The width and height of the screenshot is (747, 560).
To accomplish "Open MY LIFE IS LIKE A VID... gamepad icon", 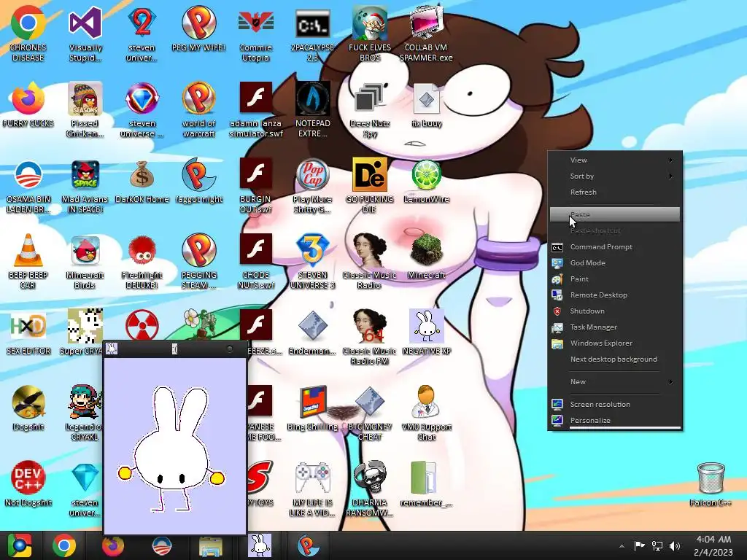I will coord(312,478).
